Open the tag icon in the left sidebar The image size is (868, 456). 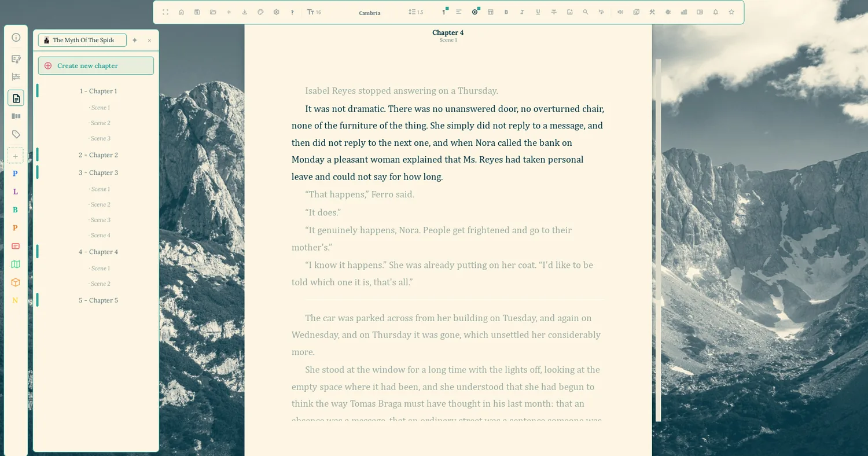pos(16,134)
